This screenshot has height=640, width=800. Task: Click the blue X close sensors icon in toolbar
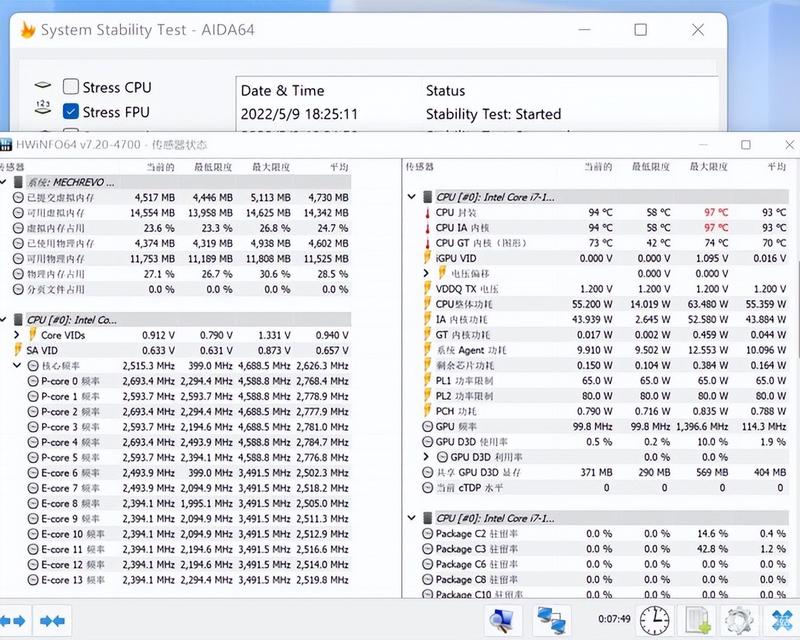[x=783, y=620]
